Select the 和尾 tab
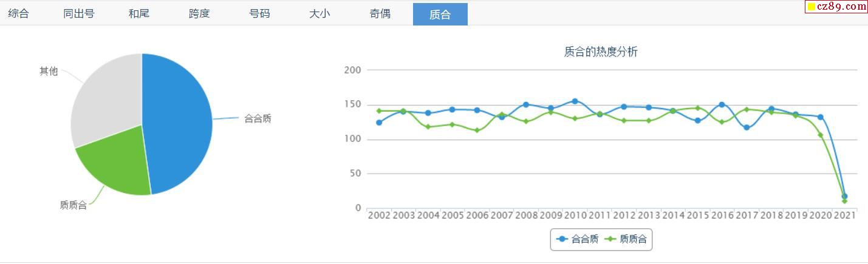Viewport: 868px width, 264px height. [x=139, y=14]
